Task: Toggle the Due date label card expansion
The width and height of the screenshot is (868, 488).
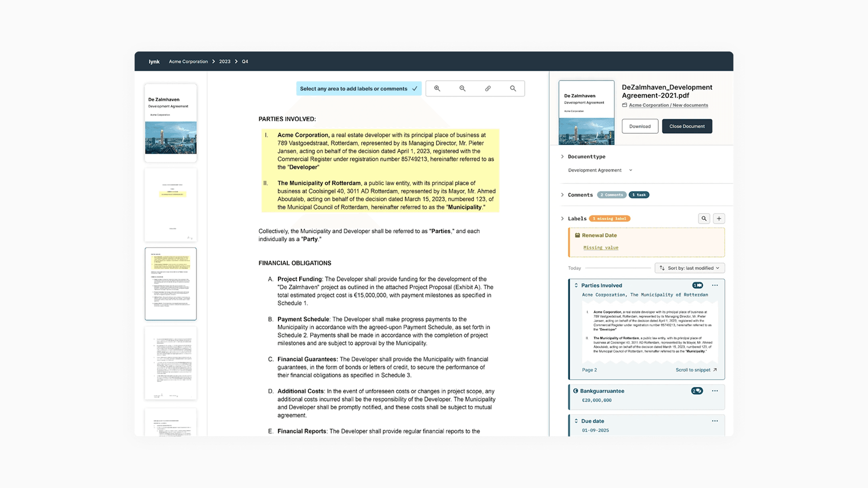Action: (x=576, y=421)
